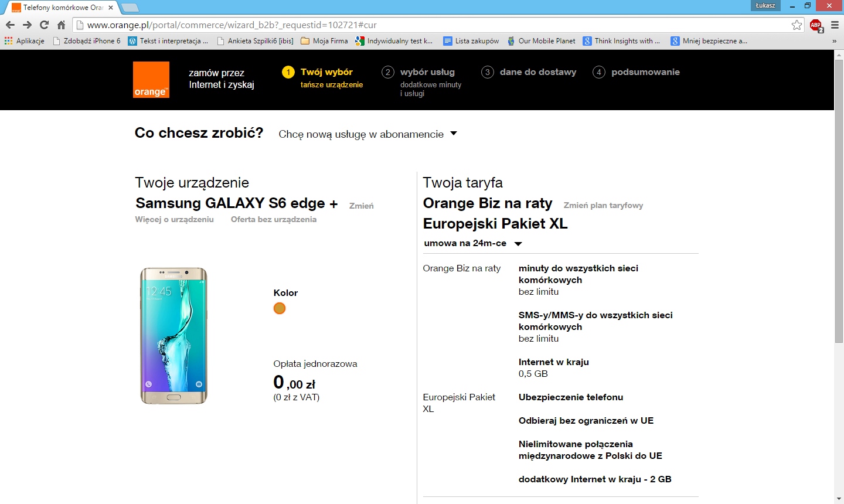Click the Europejski Pakiet XL heading
The width and height of the screenshot is (844, 504).
(495, 224)
